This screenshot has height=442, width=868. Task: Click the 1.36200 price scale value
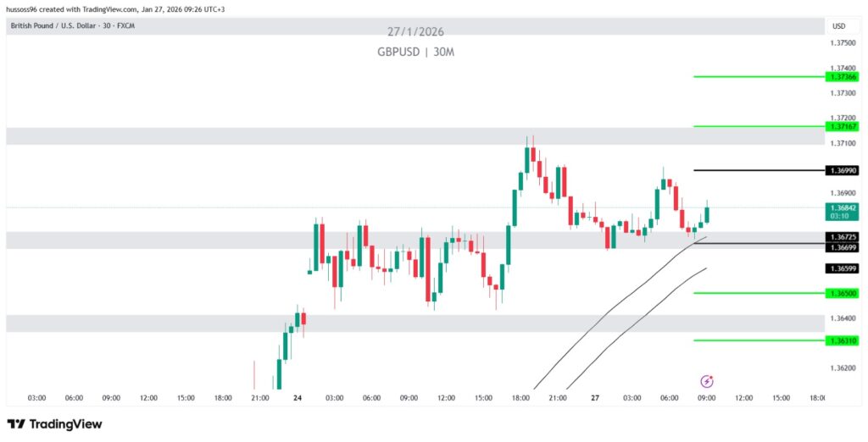point(843,368)
